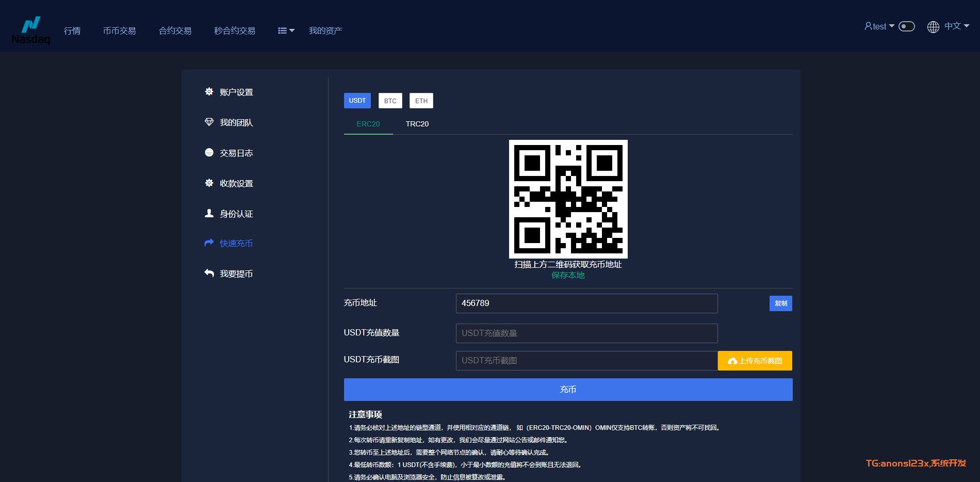The width and height of the screenshot is (980, 482).
Task: Open 我要提币 in sidebar
Action: [x=236, y=274]
